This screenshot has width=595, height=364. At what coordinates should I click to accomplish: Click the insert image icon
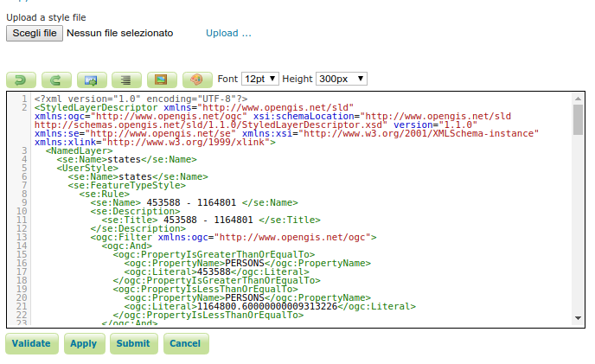click(x=161, y=79)
